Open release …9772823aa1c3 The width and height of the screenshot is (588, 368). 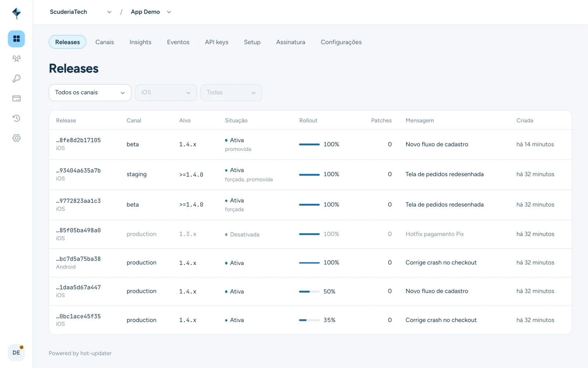tap(78, 201)
